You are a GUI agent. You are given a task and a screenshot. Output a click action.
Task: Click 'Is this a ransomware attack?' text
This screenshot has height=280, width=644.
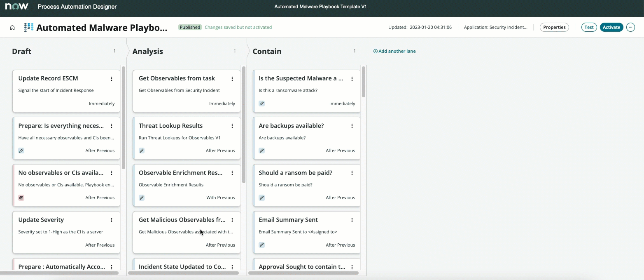(x=288, y=90)
